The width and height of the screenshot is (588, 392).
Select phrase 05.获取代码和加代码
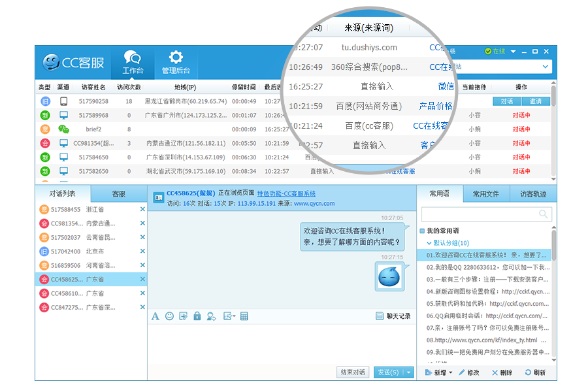487,304
